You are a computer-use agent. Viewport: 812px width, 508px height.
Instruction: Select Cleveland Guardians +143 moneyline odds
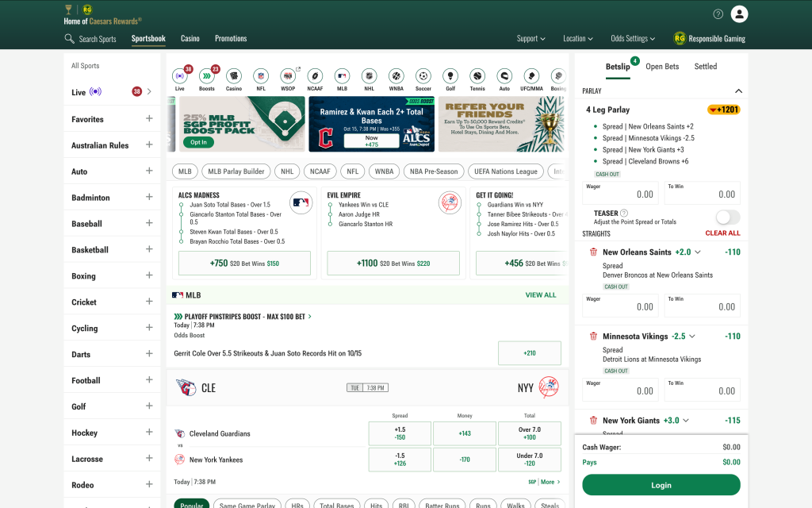point(465,433)
